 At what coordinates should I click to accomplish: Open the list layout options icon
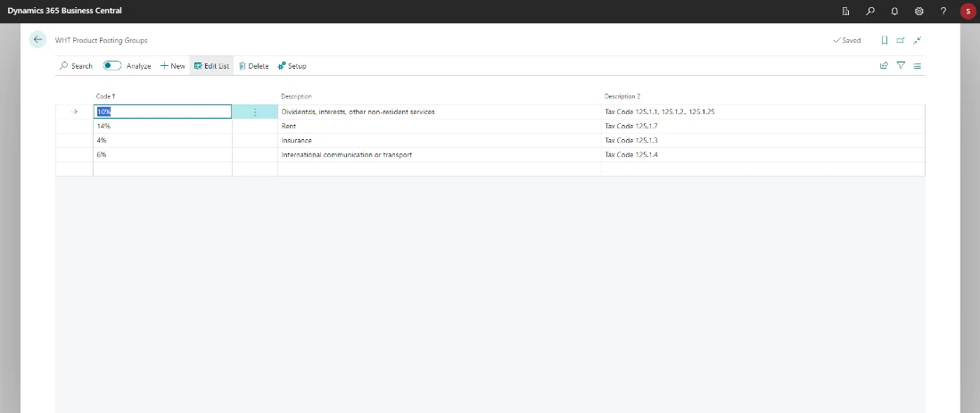917,65
